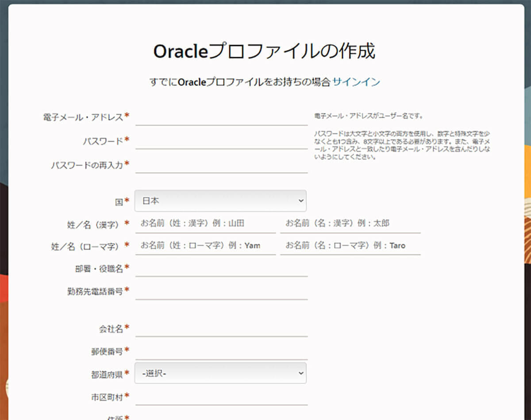
Task: Click the 部署・役職名 input field
Action: click(x=221, y=269)
